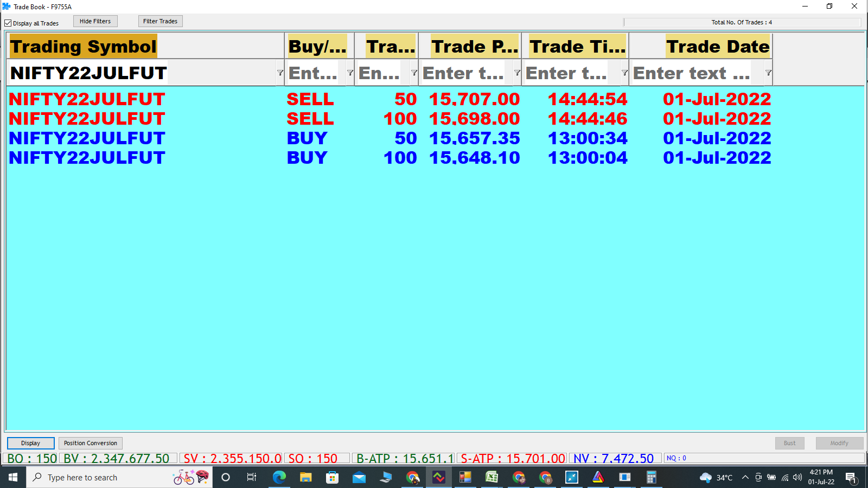Open the Excel taskbar icon
This screenshot has height=488, width=868.
492,477
